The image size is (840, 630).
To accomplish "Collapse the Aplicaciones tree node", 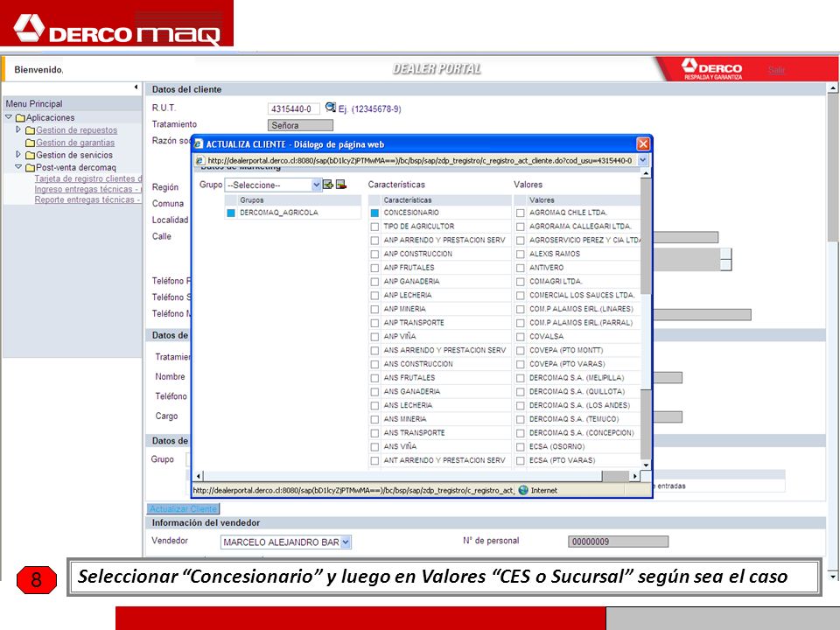I will pos(9,116).
